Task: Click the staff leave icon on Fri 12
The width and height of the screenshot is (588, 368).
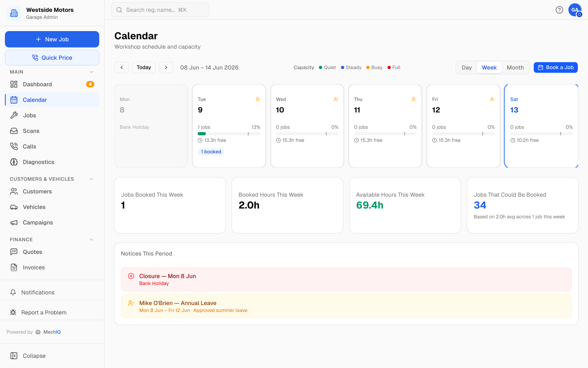Action: tap(492, 99)
